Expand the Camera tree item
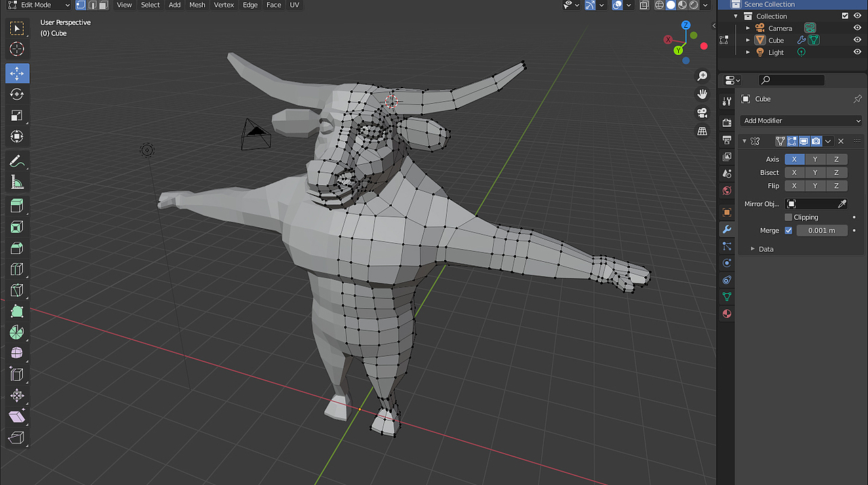Screen dimensions: 868x485 pyautogui.click(x=748, y=28)
